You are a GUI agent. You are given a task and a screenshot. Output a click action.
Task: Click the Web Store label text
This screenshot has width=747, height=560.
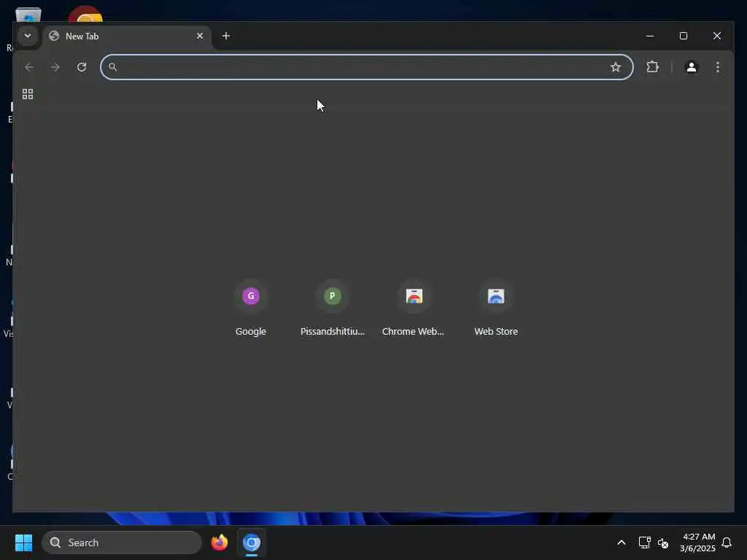pyautogui.click(x=496, y=332)
